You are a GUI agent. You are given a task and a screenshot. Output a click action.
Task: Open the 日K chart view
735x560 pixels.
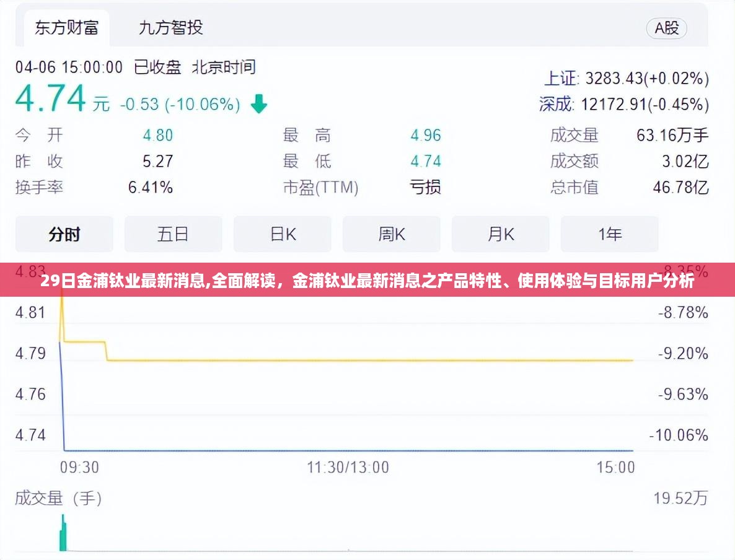click(x=283, y=234)
